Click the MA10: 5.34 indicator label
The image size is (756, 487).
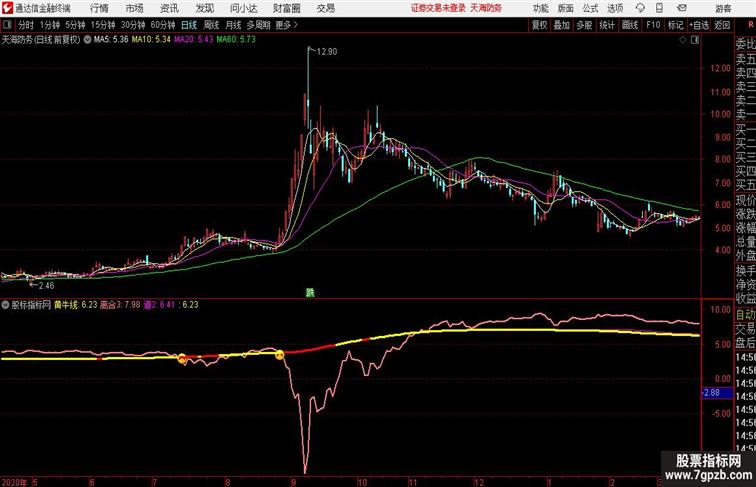click(x=151, y=40)
